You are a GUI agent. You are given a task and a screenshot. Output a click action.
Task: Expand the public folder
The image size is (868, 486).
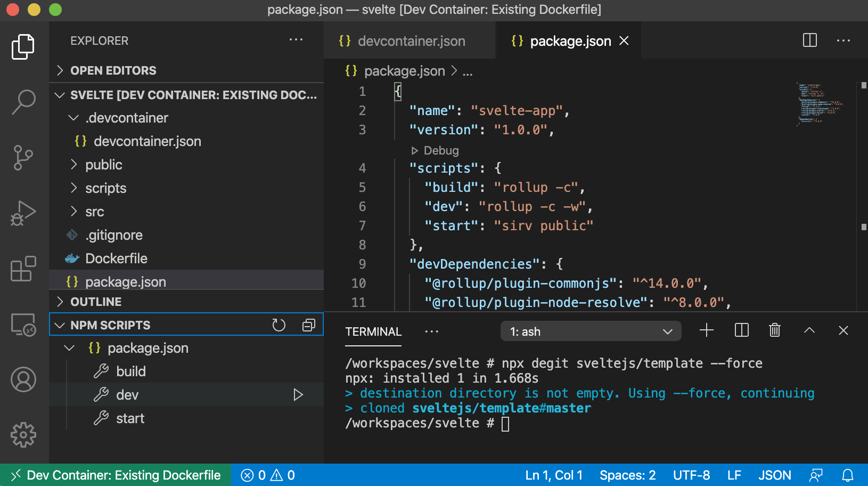click(186, 165)
